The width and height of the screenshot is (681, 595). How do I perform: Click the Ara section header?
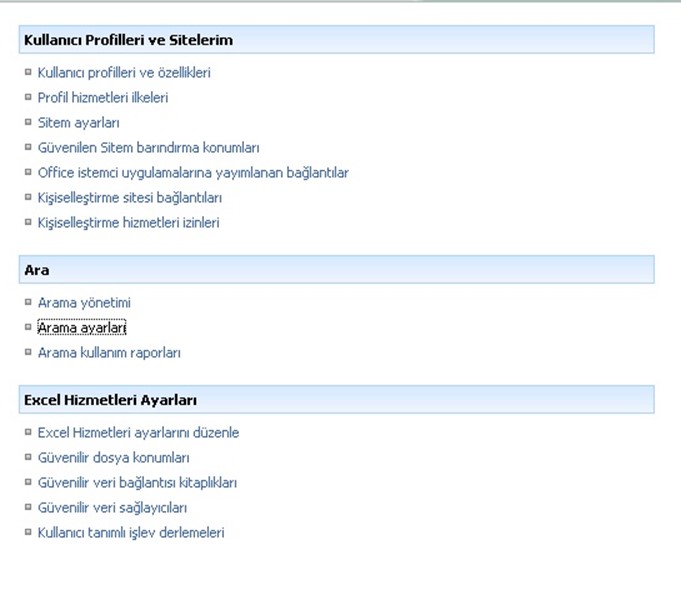(x=36, y=270)
